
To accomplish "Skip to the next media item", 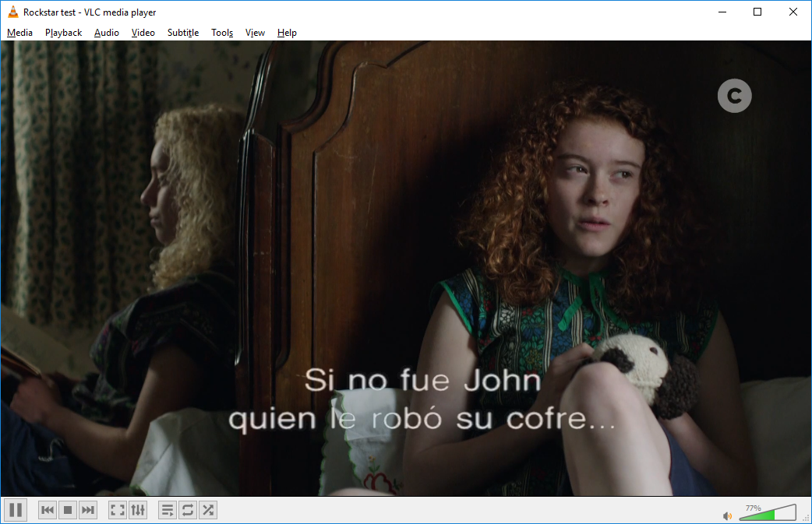I will [88, 510].
